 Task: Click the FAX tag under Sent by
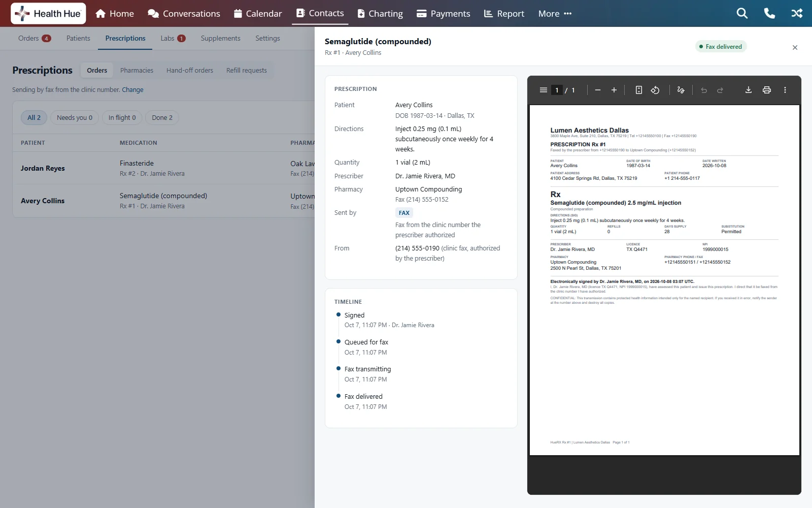(404, 213)
